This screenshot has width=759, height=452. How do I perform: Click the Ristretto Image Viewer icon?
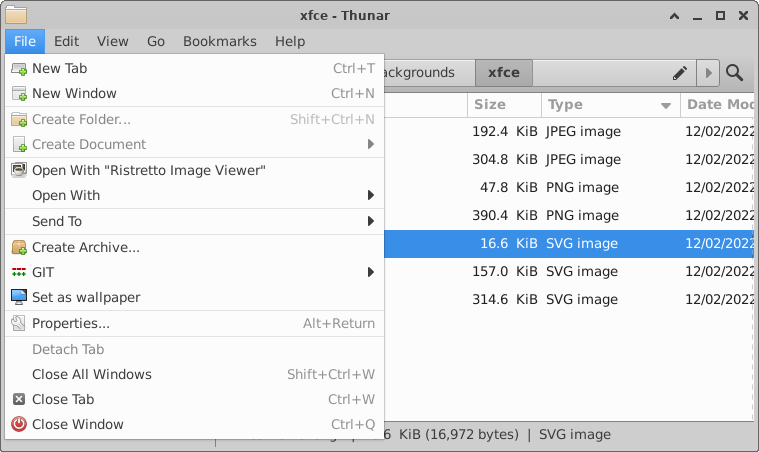[x=19, y=170]
